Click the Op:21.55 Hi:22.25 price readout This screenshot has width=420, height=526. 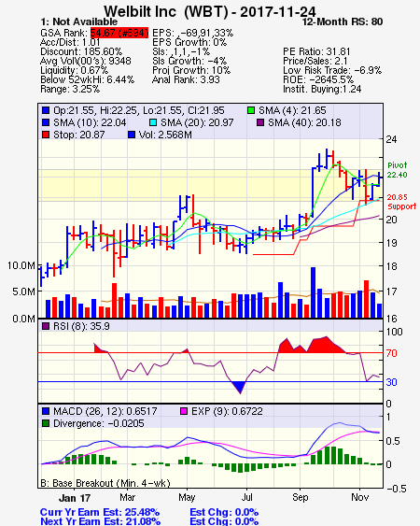pyautogui.click(x=139, y=110)
